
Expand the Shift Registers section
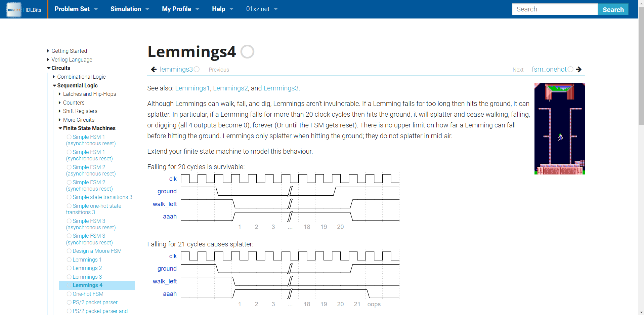point(59,111)
